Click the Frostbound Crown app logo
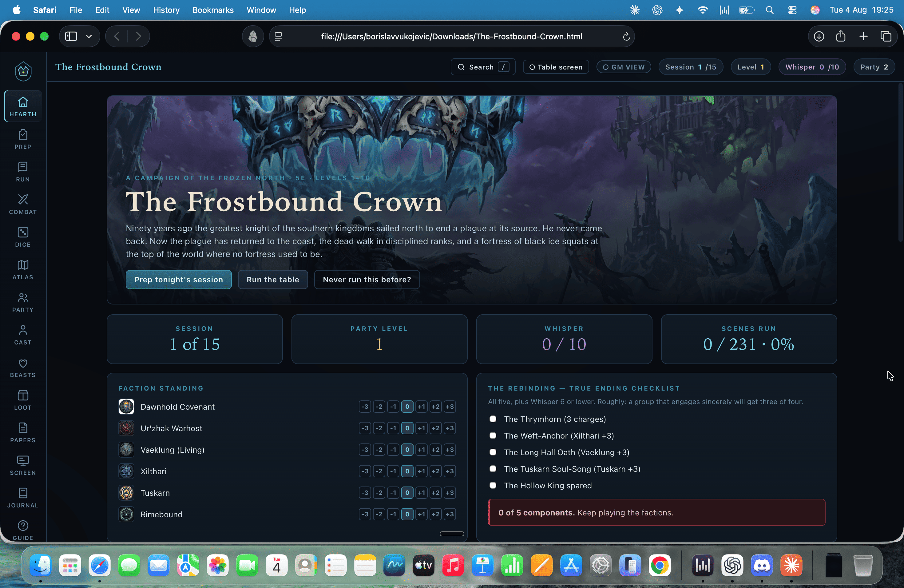The image size is (904, 588). (x=23, y=71)
